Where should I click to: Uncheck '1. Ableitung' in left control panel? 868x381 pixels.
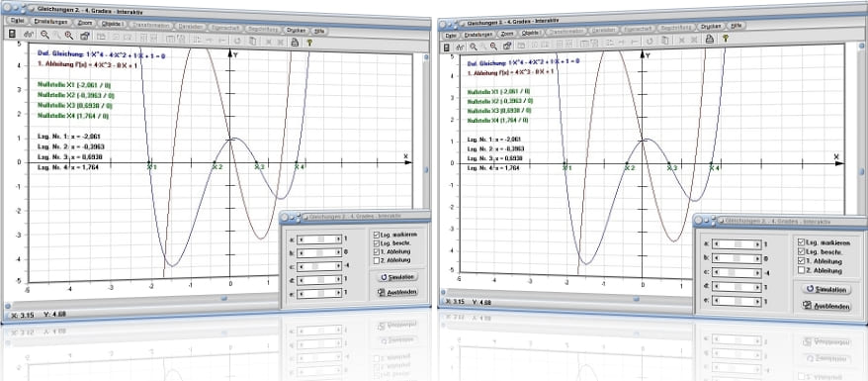tap(377, 252)
